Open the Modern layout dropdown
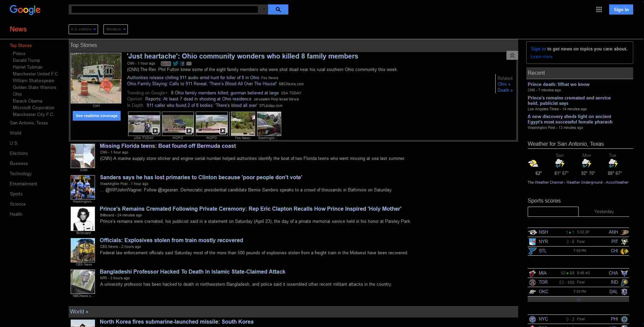Image resolution: width=644 pixels, height=327 pixels. [x=116, y=29]
